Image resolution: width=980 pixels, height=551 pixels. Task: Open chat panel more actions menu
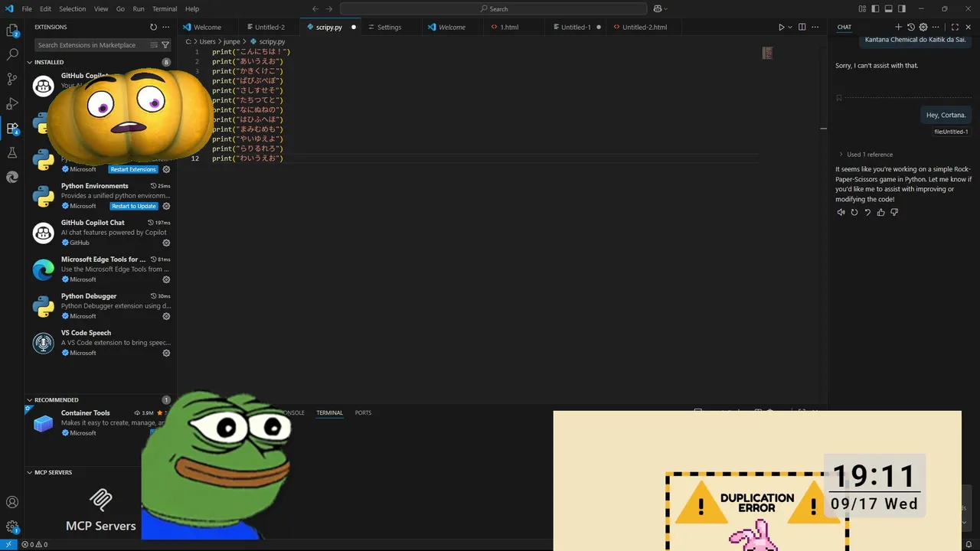936,27
